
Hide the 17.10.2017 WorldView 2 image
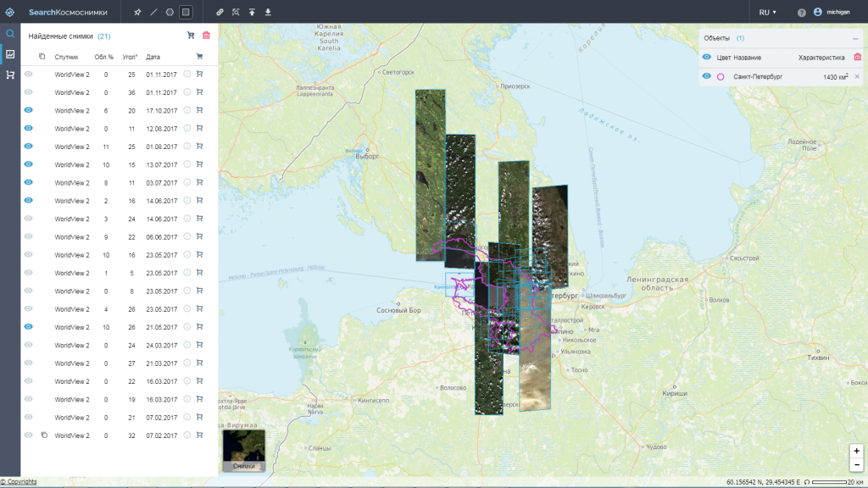coord(29,110)
